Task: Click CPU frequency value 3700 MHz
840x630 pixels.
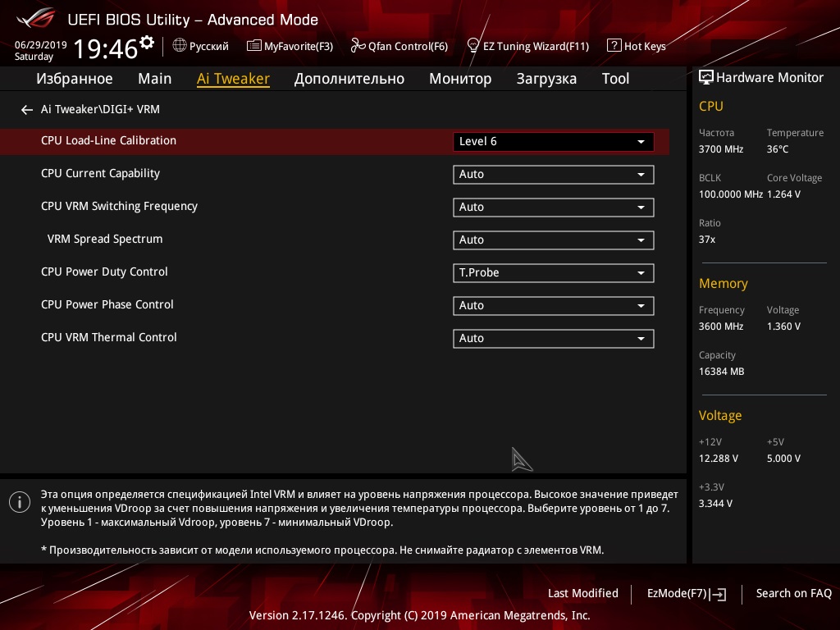Action: [721, 149]
